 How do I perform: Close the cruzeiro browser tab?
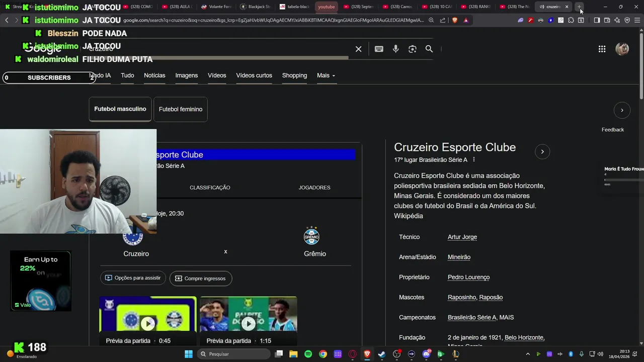[567, 7]
